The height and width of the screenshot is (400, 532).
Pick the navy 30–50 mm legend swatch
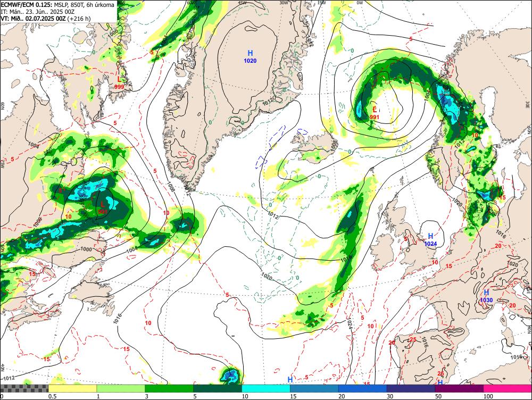[411, 388]
